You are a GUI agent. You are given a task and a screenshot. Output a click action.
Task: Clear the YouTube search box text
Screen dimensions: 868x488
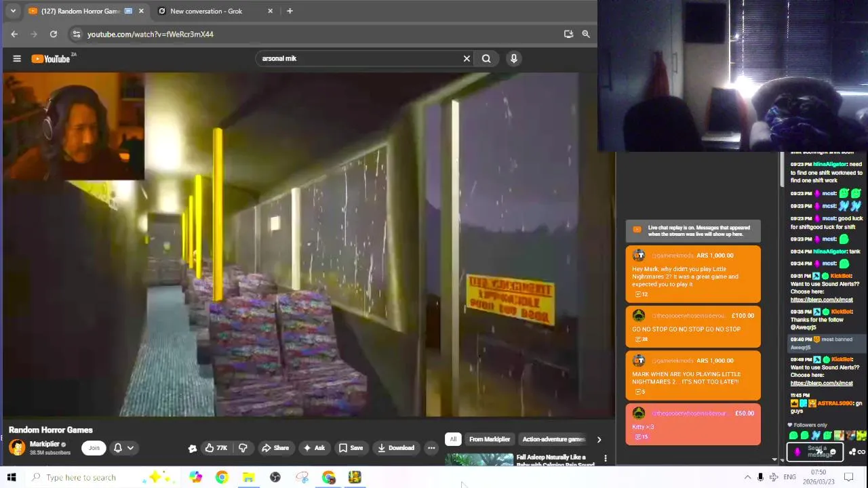[x=467, y=58]
